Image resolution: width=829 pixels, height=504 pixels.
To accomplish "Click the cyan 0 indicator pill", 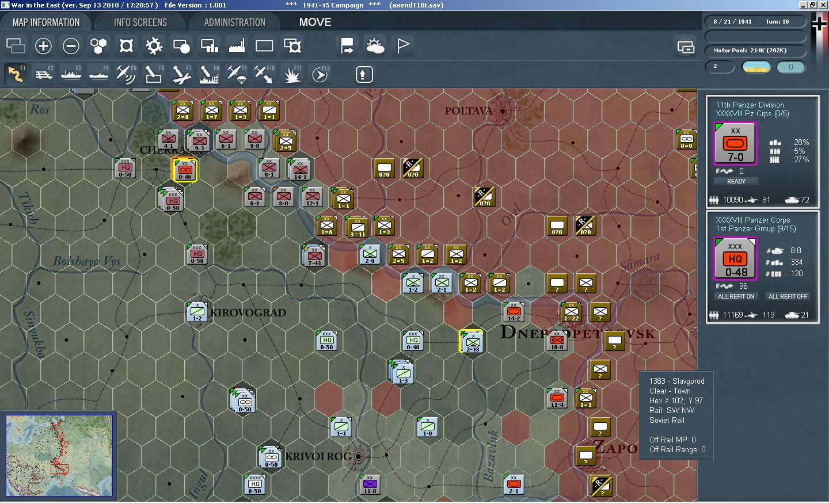I will [x=790, y=67].
